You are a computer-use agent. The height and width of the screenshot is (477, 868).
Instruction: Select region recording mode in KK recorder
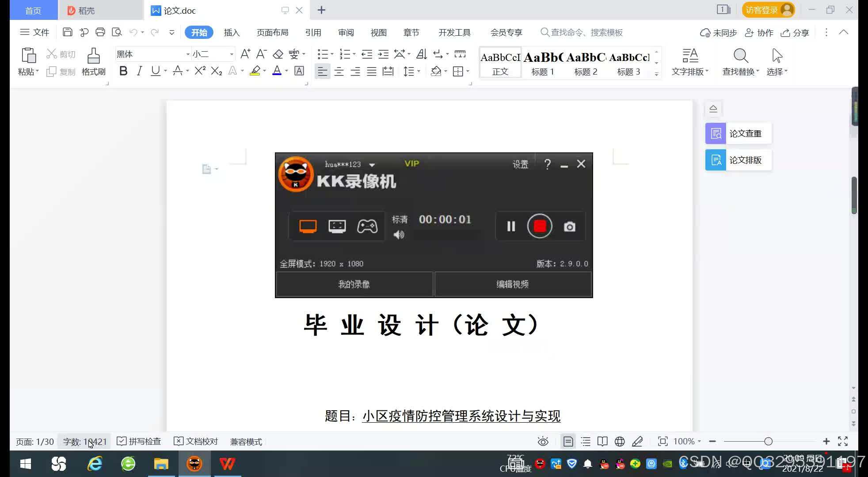[x=337, y=227]
